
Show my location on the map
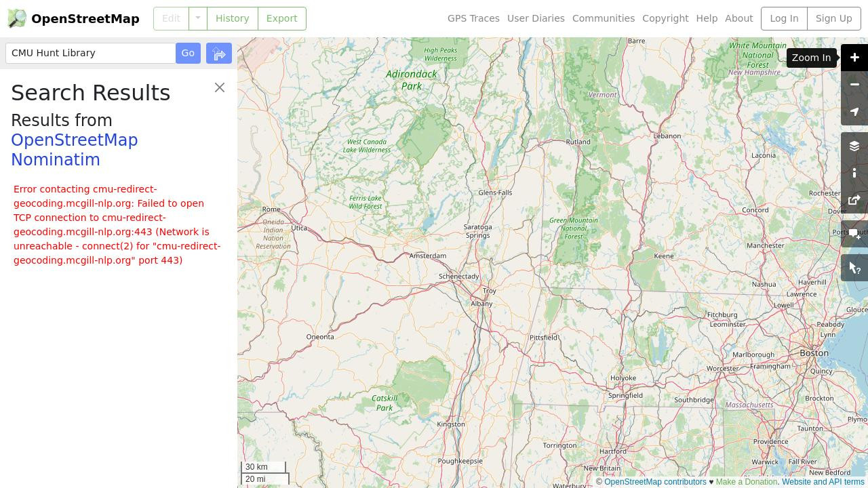854,112
